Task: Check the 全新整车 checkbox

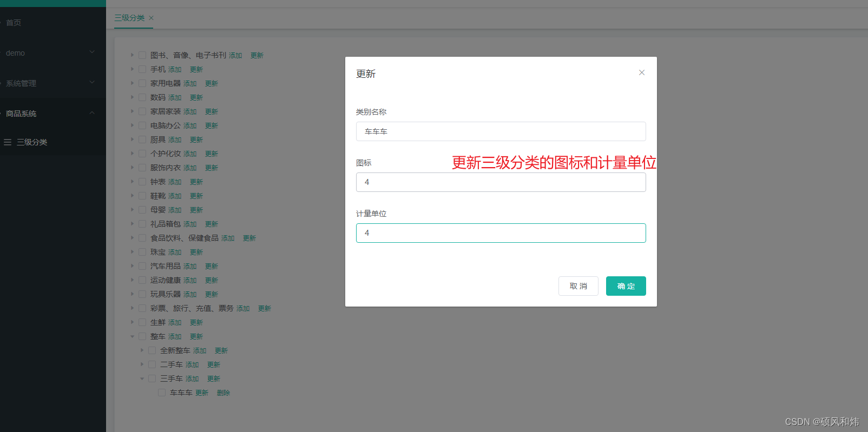Action: [152, 350]
